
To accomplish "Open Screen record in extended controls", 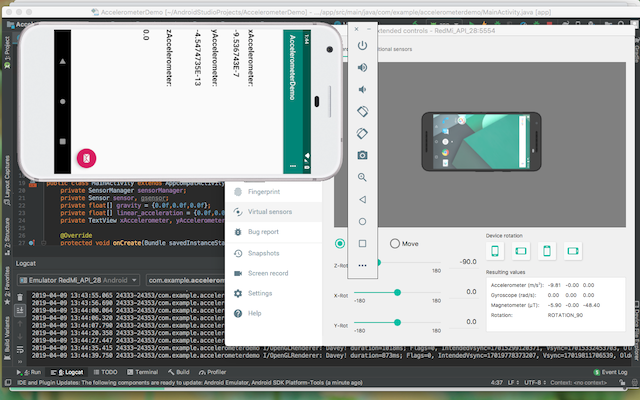I will tap(273, 273).
